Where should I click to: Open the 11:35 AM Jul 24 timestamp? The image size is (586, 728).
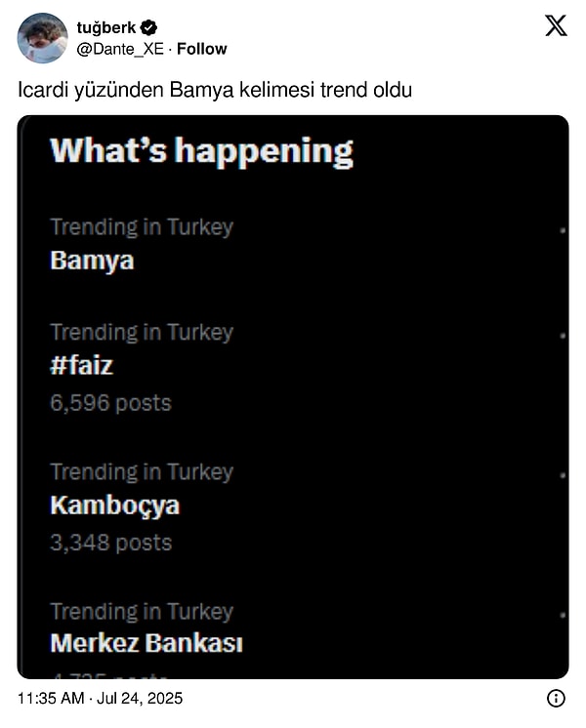pos(101,699)
